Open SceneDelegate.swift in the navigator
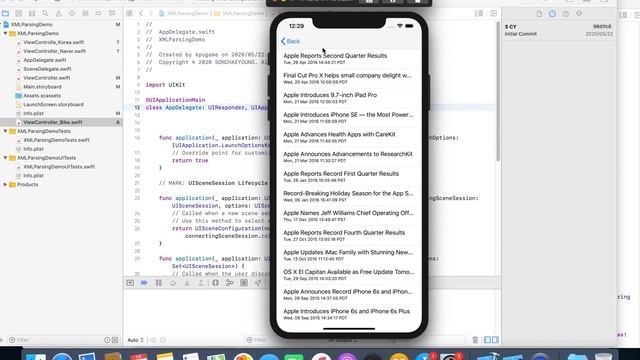This screenshot has height=360, width=640. [47, 69]
